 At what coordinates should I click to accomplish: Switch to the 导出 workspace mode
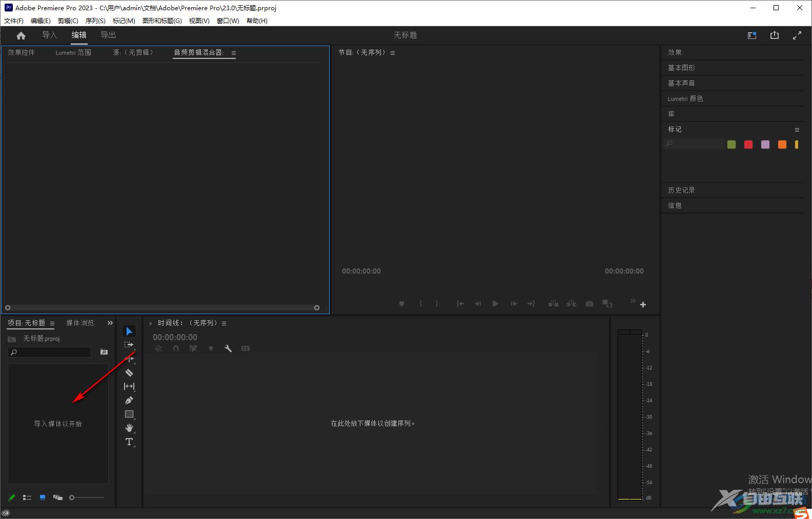108,35
